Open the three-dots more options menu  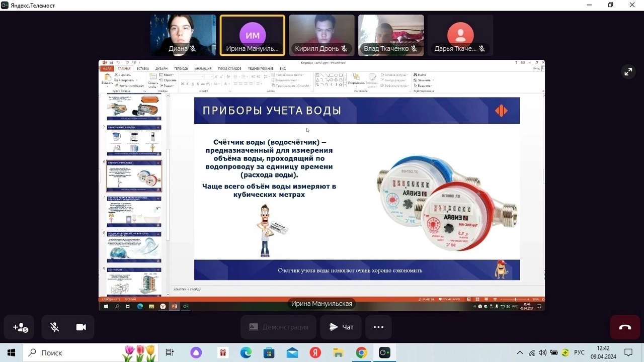(378, 327)
